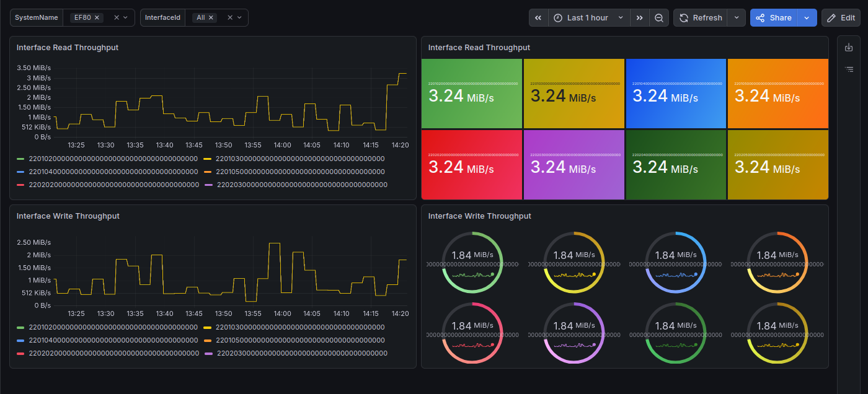Click the red 1.84 MiB/s gauge

click(472, 333)
